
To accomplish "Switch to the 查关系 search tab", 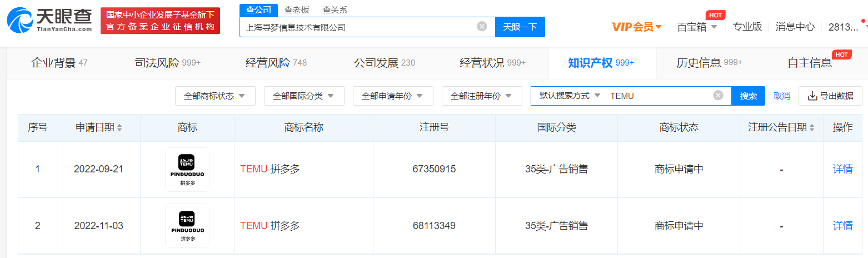I will pos(335,10).
